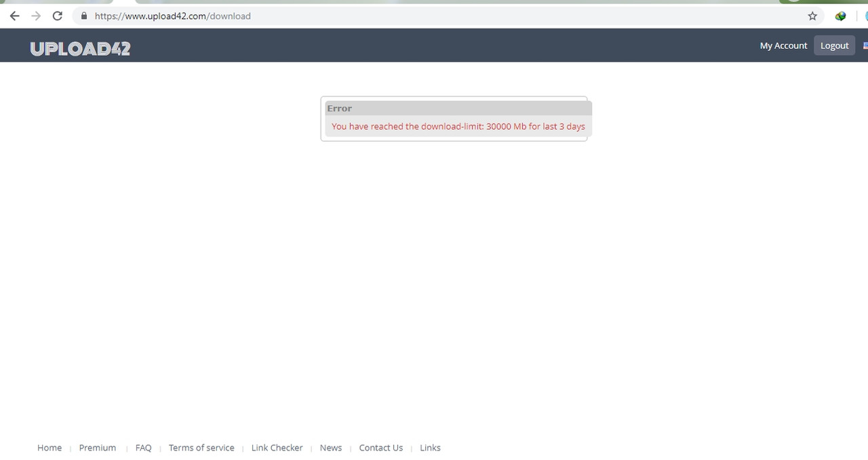Open Terms of service link
The image size is (868, 460).
(x=201, y=448)
